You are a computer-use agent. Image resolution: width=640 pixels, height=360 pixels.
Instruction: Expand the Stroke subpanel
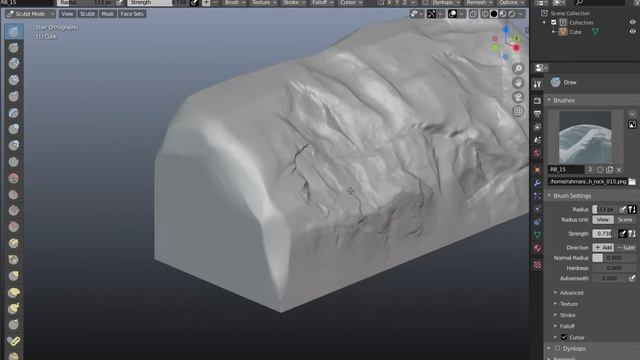[567, 315]
